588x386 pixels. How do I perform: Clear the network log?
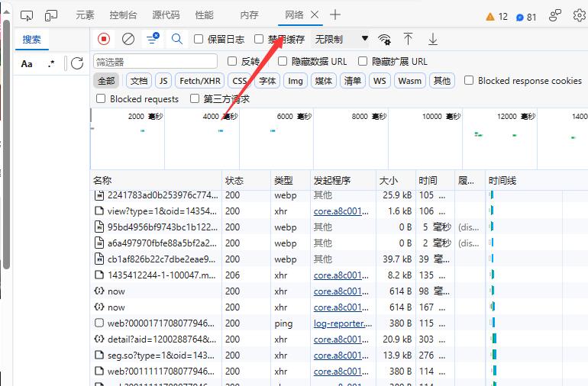(128, 39)
